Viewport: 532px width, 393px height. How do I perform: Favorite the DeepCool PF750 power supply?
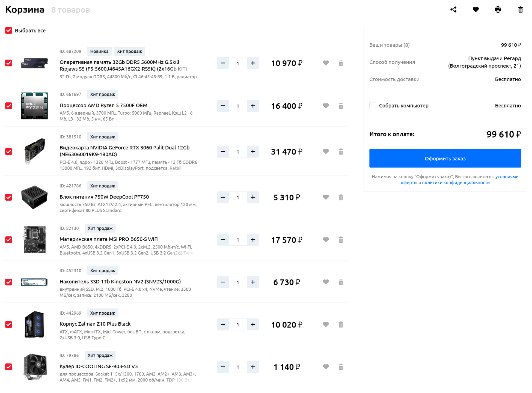point(326,197)
